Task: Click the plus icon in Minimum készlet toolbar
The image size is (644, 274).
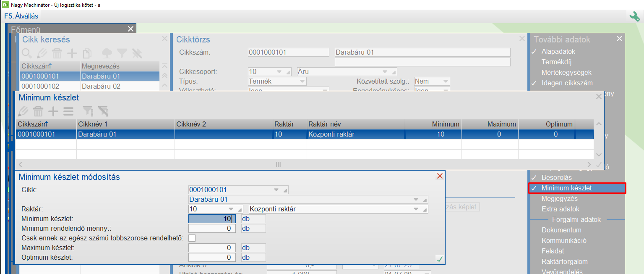Action: coord(53,111)
